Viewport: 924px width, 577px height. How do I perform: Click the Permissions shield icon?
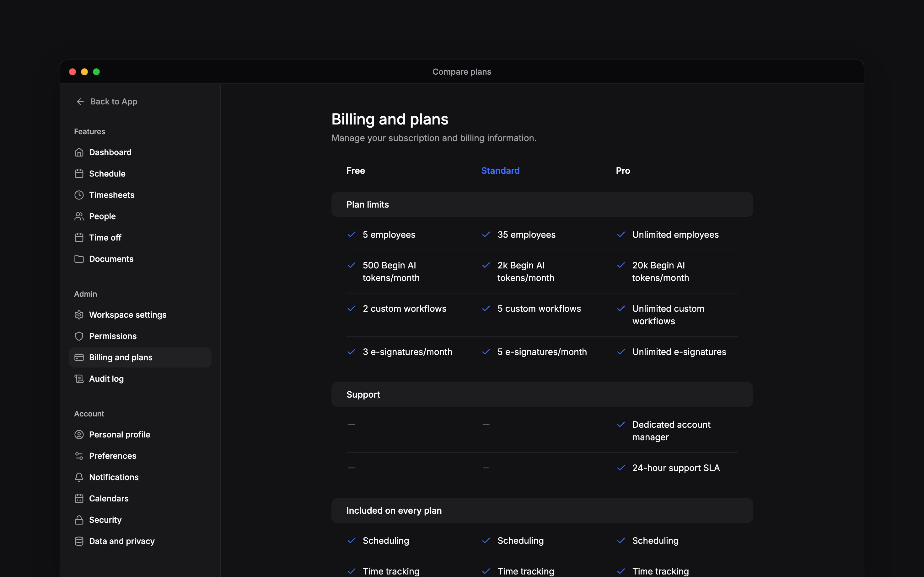pos(79,336)
